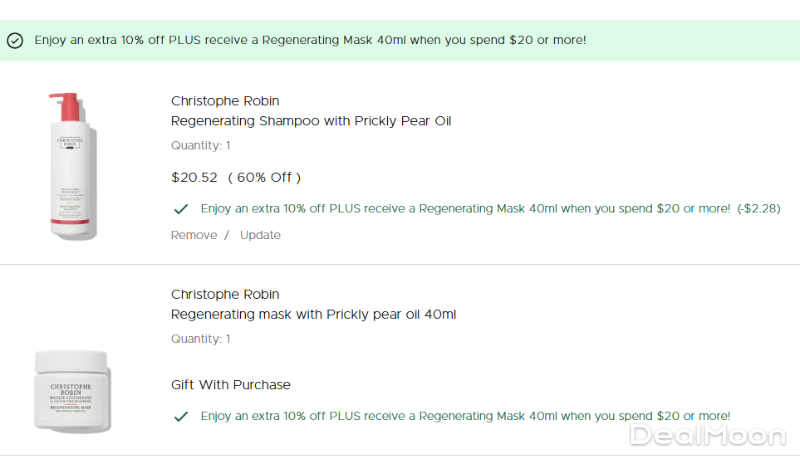Image resolution: width=800 pixels, height=459 pixels.
Task: Click the green banner promotion text
Action: (310, 40)
